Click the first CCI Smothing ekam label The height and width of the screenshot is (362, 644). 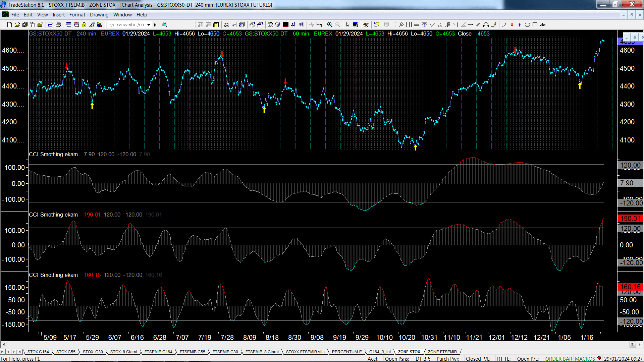coord(53,155)
